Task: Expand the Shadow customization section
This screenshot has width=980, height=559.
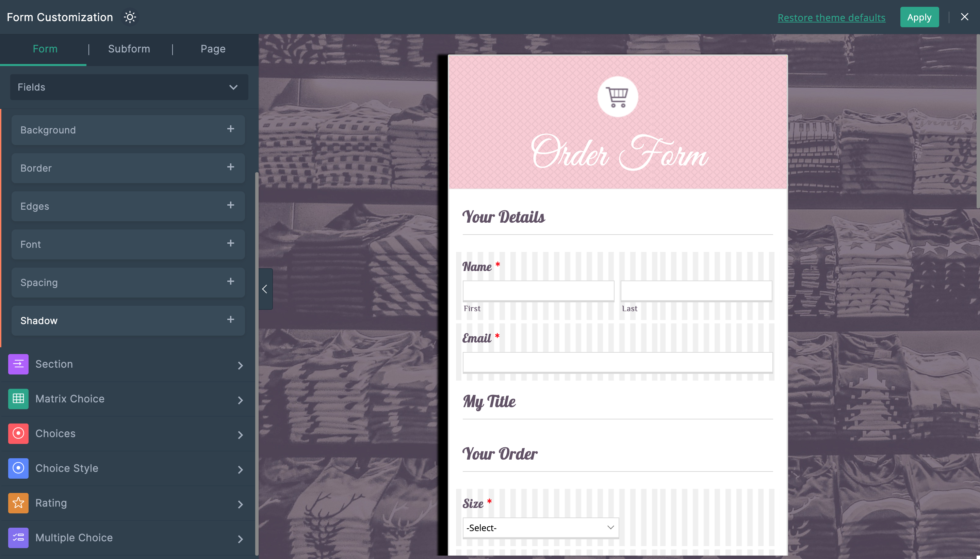Action: click(230, 319)
